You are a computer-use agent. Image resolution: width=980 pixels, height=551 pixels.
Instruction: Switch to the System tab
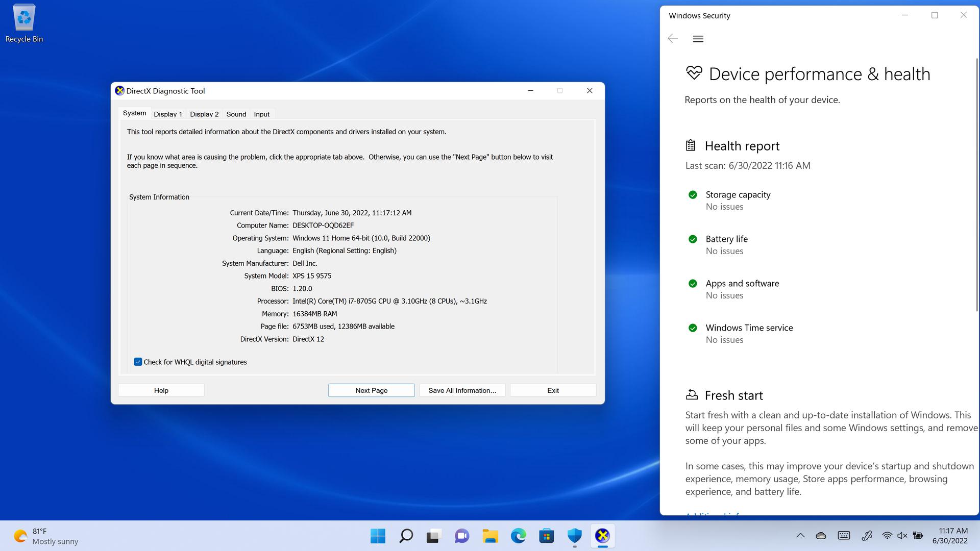coord(134,113)
